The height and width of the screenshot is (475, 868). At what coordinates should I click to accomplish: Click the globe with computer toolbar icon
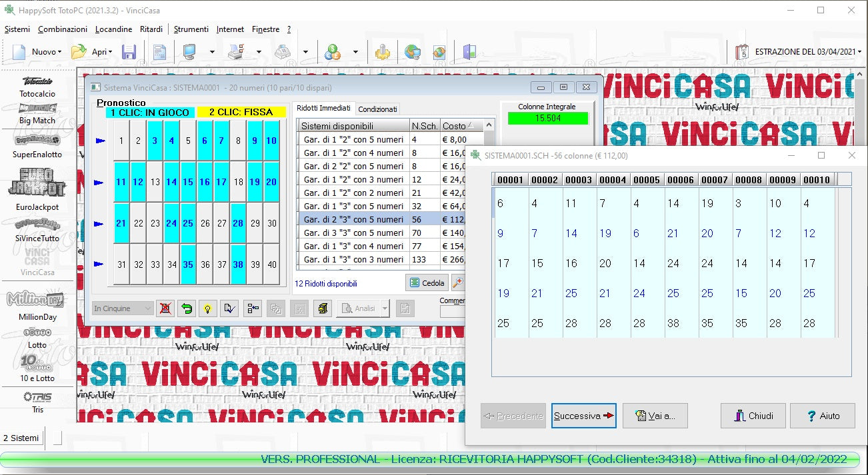(x=412, y=51)
